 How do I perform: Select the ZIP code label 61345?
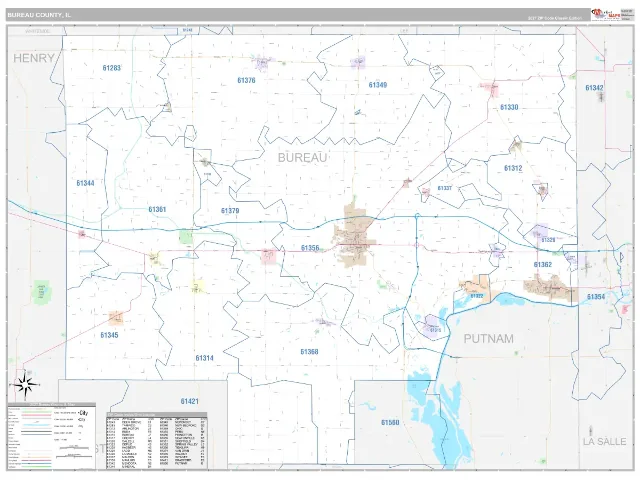click(x=109, y=335)
